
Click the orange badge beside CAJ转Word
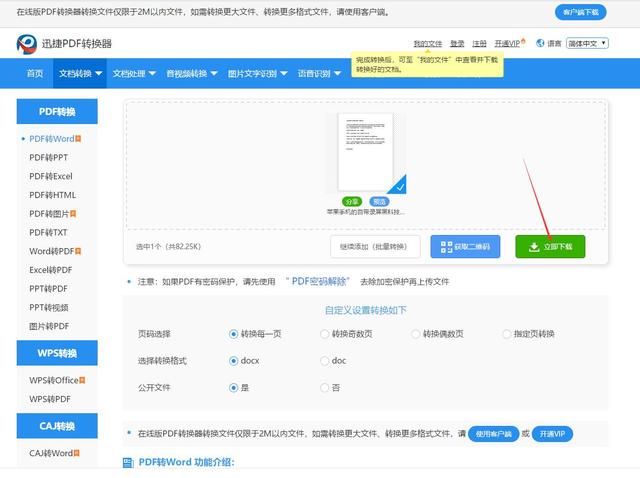[x=76, y=453]
